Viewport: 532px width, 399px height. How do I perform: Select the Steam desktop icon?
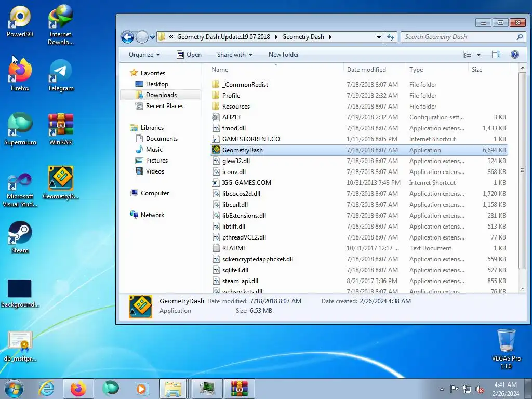(20, 237)
